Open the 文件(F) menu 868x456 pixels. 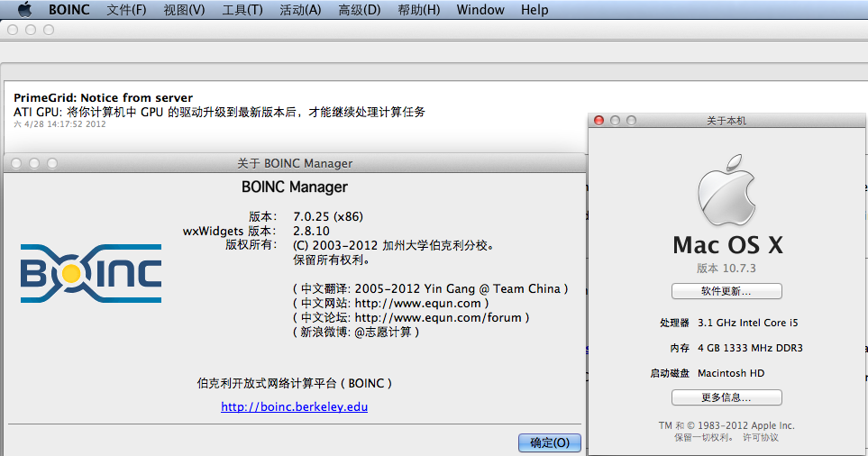[126, 9]
